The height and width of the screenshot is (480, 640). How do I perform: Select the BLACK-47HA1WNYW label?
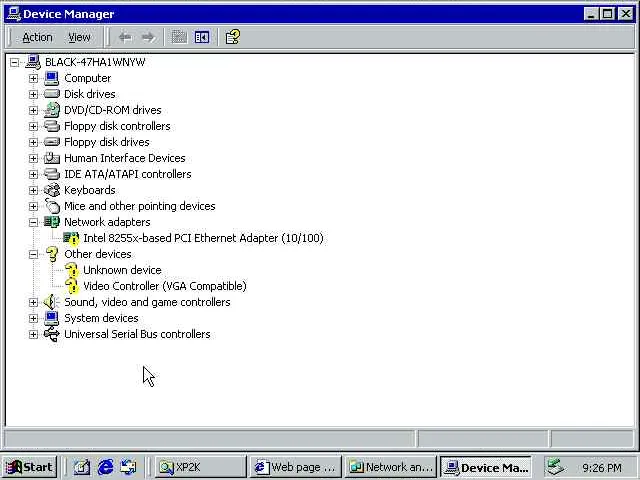click(x=95, y=62)
